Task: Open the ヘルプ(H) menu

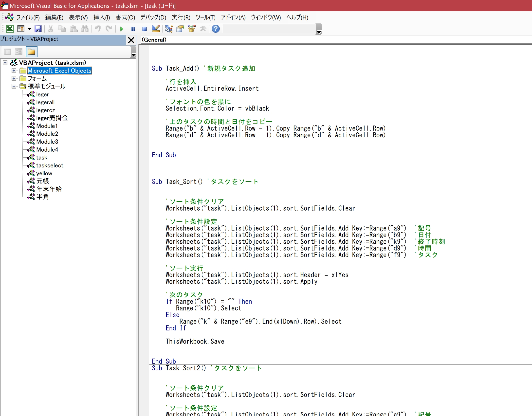Action: click(297, 18)
